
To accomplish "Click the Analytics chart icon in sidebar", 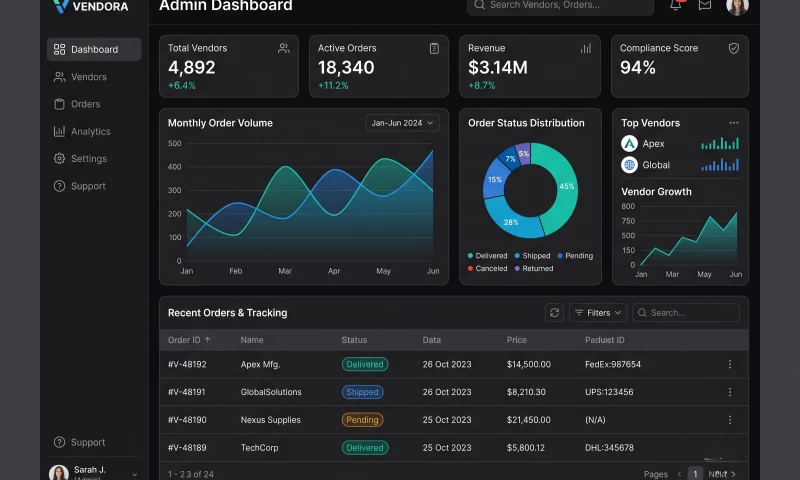I will (x=59, y=132).
